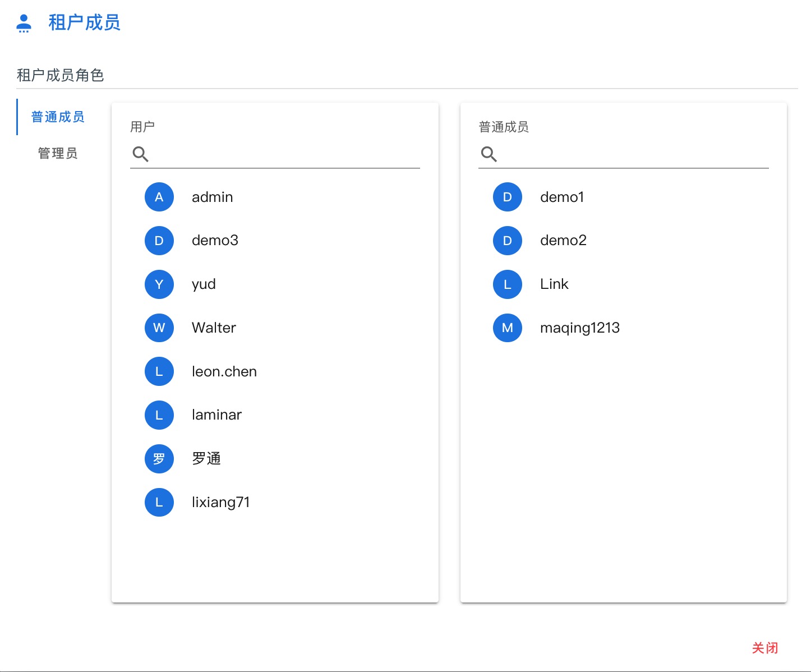Click the 罗 avatar icon

click(x=159, y=459)
